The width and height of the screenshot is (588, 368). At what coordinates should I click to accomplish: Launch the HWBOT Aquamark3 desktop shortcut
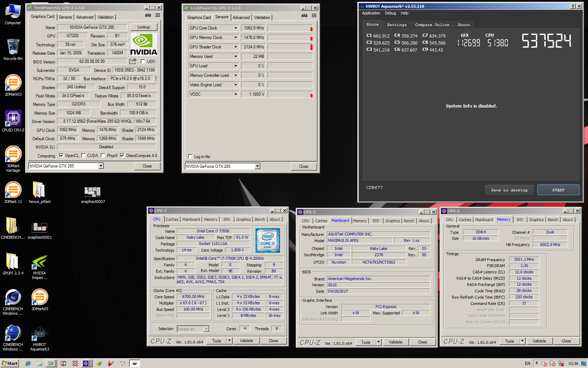point(40,338)
